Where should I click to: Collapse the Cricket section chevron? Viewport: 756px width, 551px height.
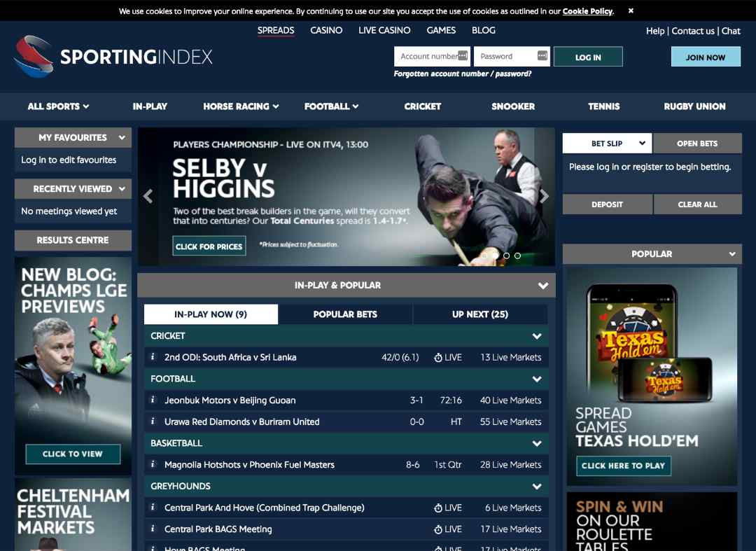point(537,336)
